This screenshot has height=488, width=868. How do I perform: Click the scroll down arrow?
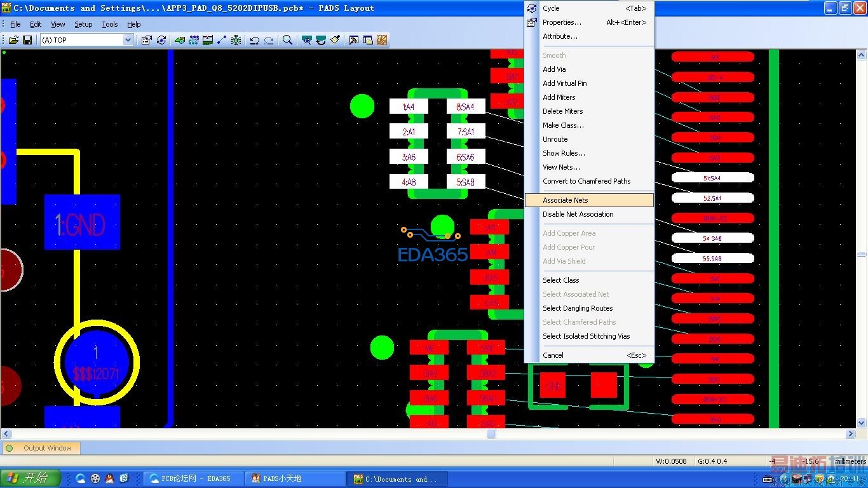coord(862,423)
